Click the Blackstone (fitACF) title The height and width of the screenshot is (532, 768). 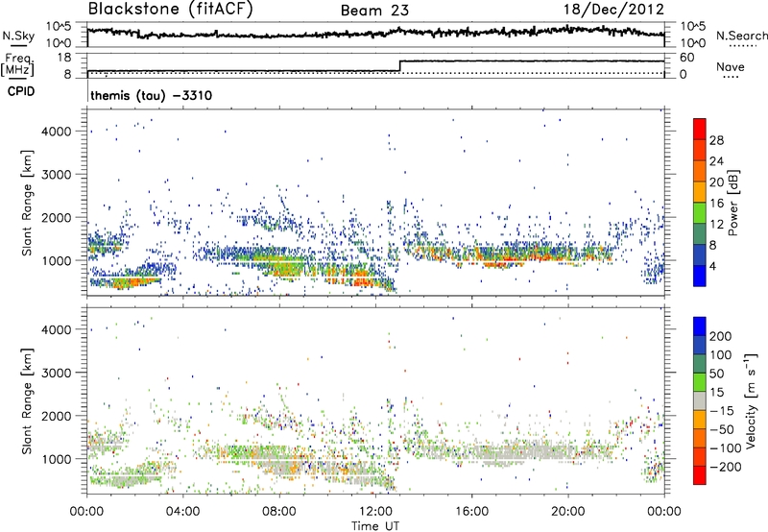coord(170,9)
